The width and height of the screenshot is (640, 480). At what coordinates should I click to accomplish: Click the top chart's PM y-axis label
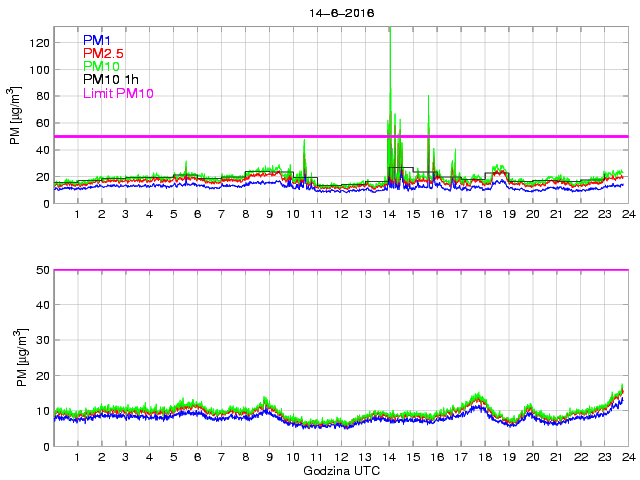tap(15, 115)
